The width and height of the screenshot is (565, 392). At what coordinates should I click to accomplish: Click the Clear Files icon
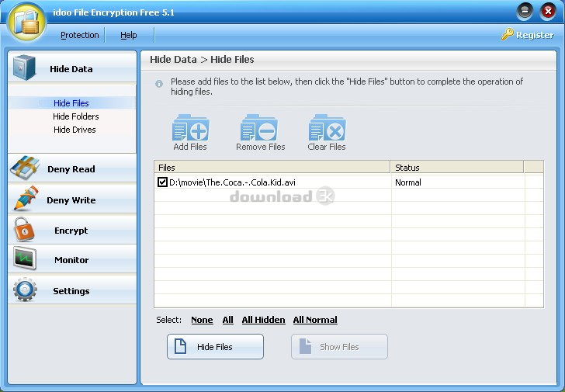[x=327, y=127]
